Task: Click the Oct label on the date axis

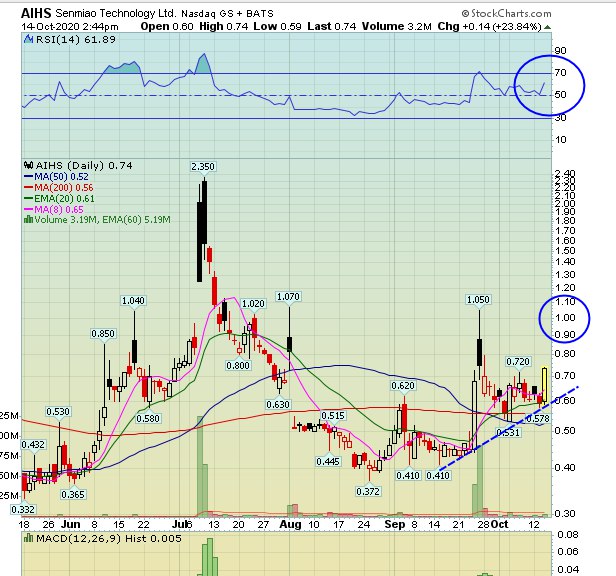Action: [500, 525]
